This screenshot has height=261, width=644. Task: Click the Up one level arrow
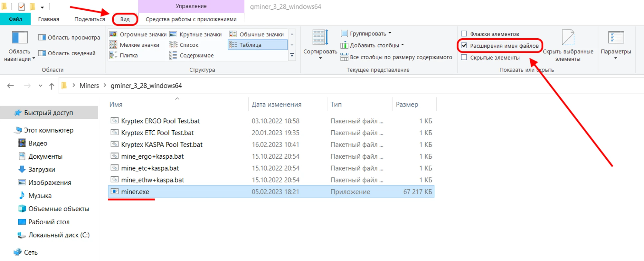pos(52,86)
